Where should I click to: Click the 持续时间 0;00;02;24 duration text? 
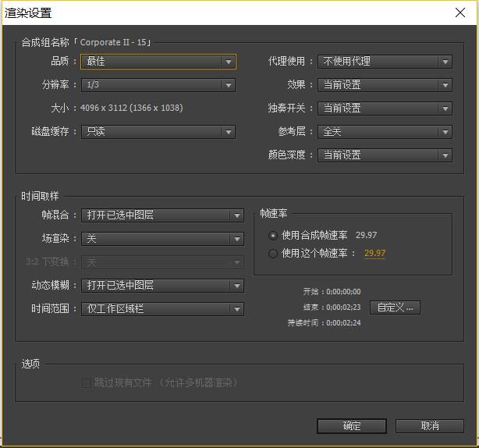(324, 322)
